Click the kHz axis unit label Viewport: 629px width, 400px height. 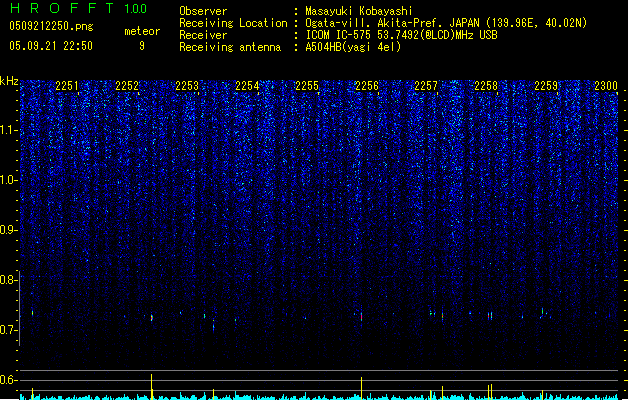[9, 81]
